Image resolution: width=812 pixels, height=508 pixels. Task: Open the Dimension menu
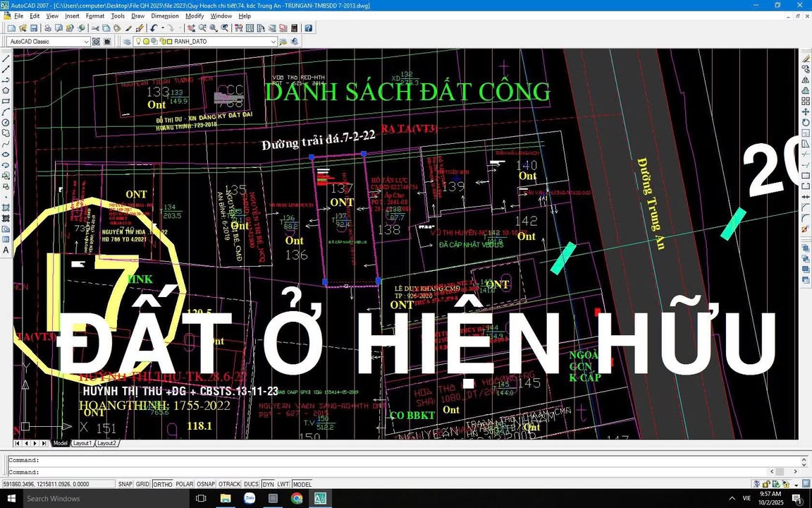pyautogui.click(x=164, y=16)
